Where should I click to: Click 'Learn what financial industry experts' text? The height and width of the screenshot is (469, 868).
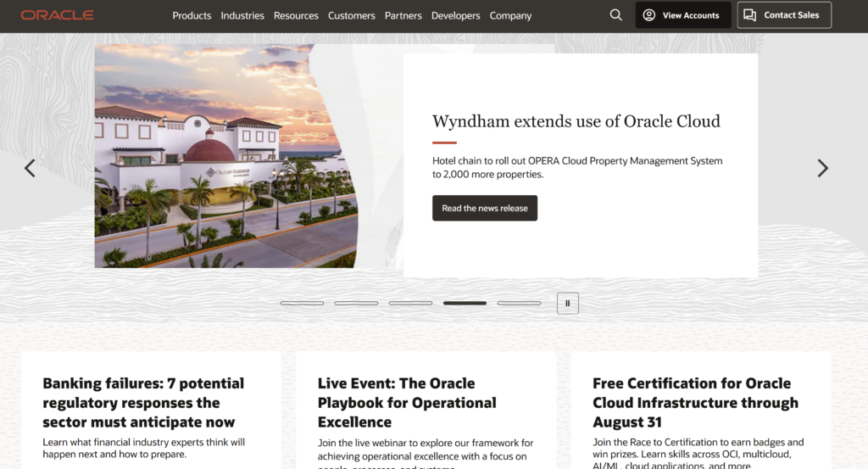(x=144, y=448)
